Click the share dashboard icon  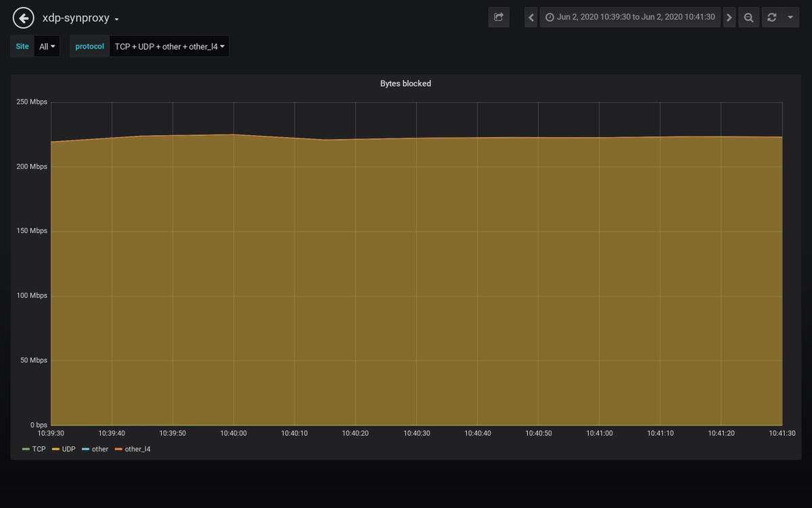pos(499,17)
